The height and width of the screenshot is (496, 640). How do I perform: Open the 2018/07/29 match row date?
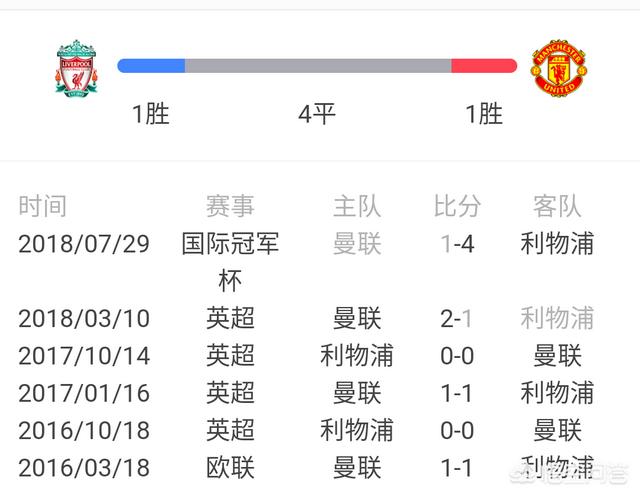pos(84,243)
